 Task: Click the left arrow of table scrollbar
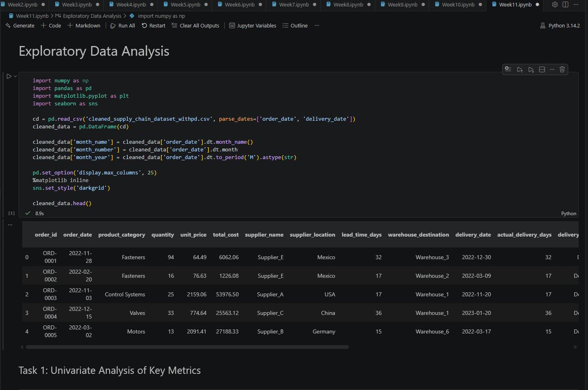click(23, 347)
